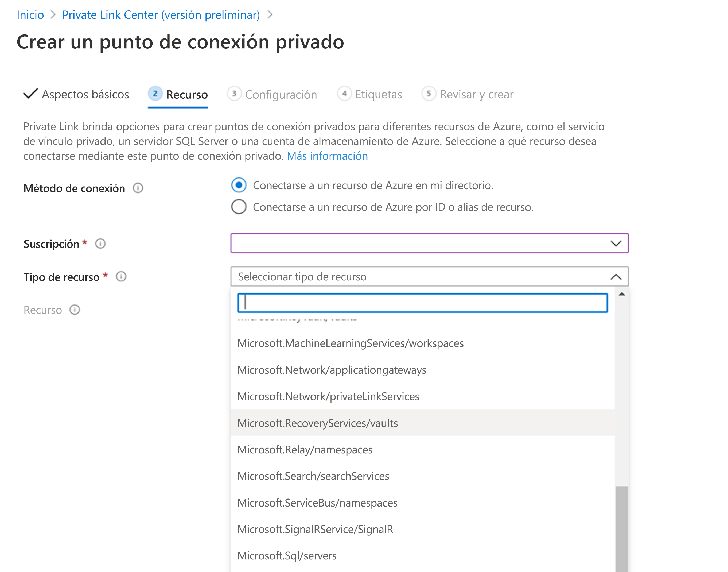Click the dropdown list scroll-up arrow

[622, 294]
